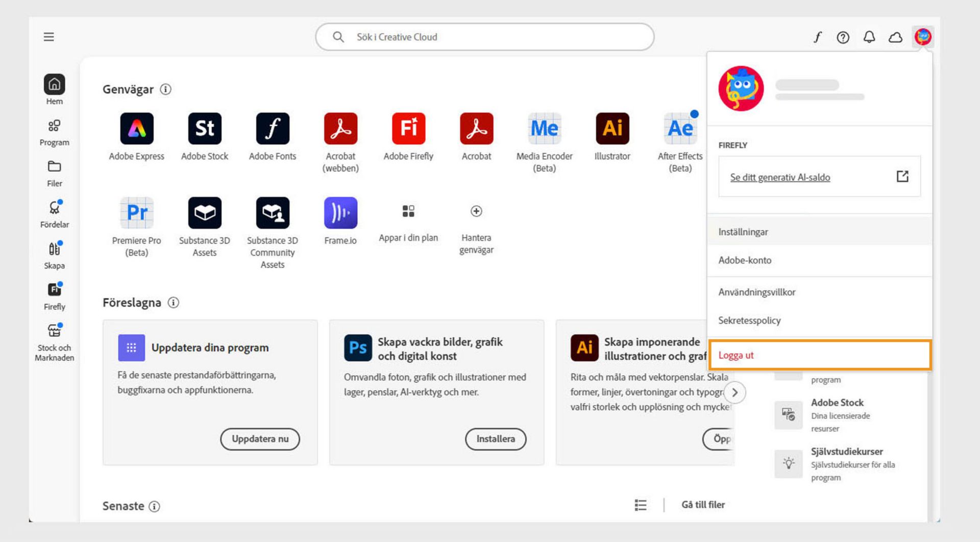The image size is (980, 542).
Task: Select Inställningar in account menu
Action: pyautogui.click(x=819, y=231)
